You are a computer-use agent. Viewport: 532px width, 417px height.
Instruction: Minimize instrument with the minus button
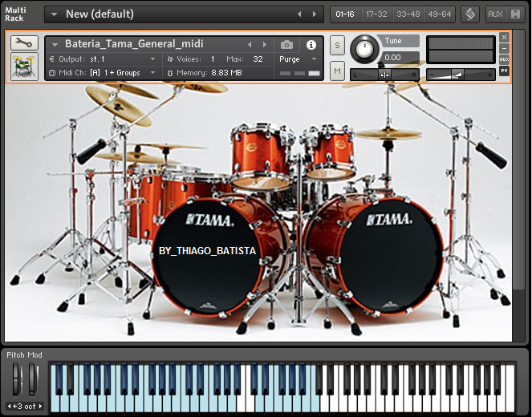point(504,48)
